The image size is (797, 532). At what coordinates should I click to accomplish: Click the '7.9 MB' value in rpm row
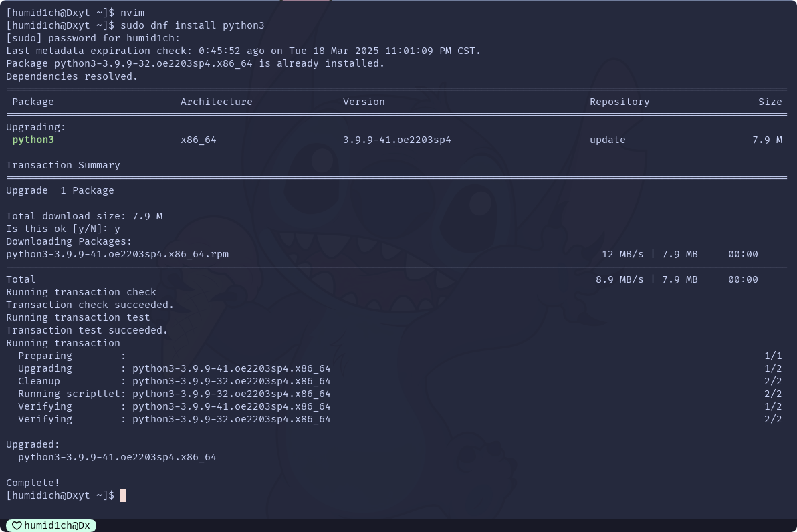click(x=679, y=254)
